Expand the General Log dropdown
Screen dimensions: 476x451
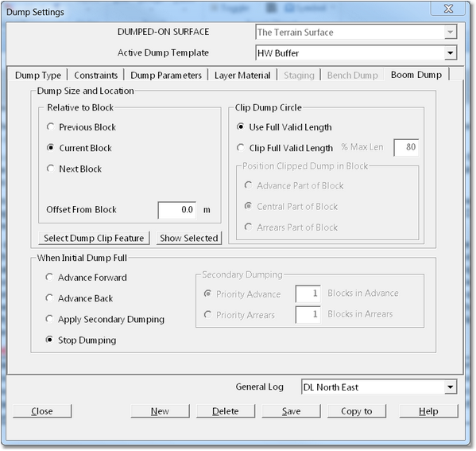click(x=451, y=387)
